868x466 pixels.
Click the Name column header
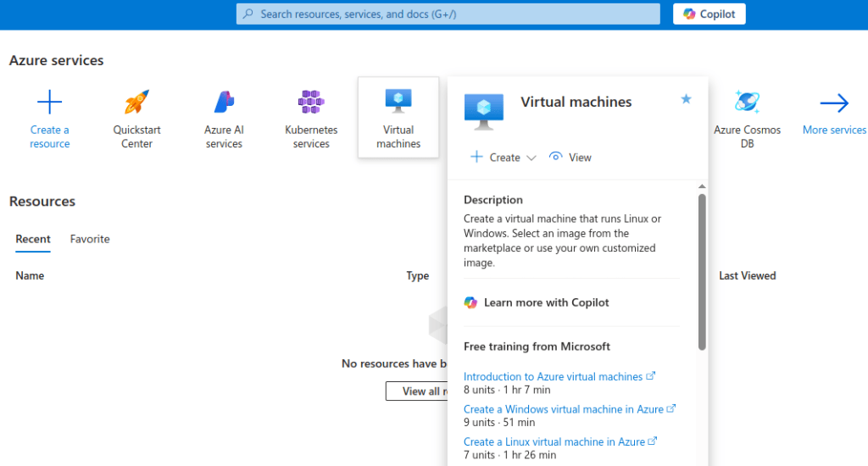[30, 275]
